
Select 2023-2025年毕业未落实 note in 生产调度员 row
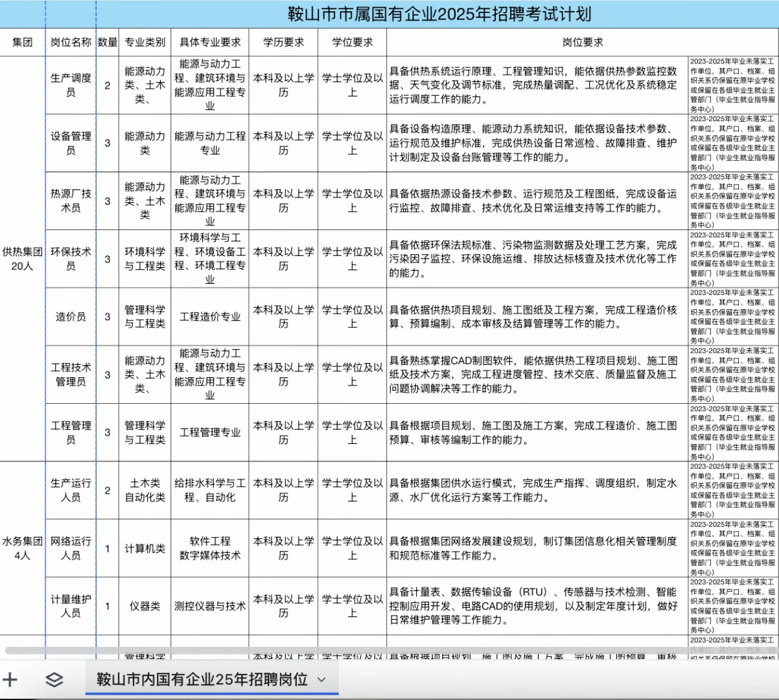[733, 85]
